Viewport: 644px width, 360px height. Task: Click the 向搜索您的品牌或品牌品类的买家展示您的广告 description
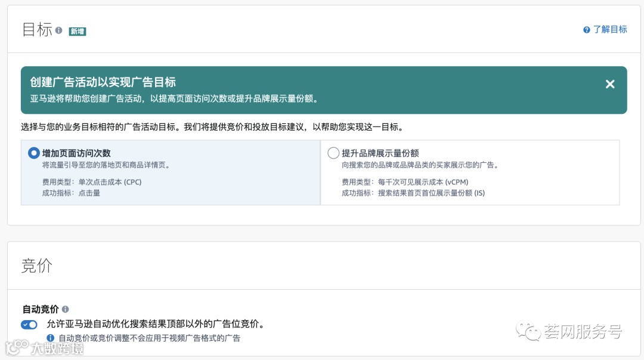coord(420,165)
